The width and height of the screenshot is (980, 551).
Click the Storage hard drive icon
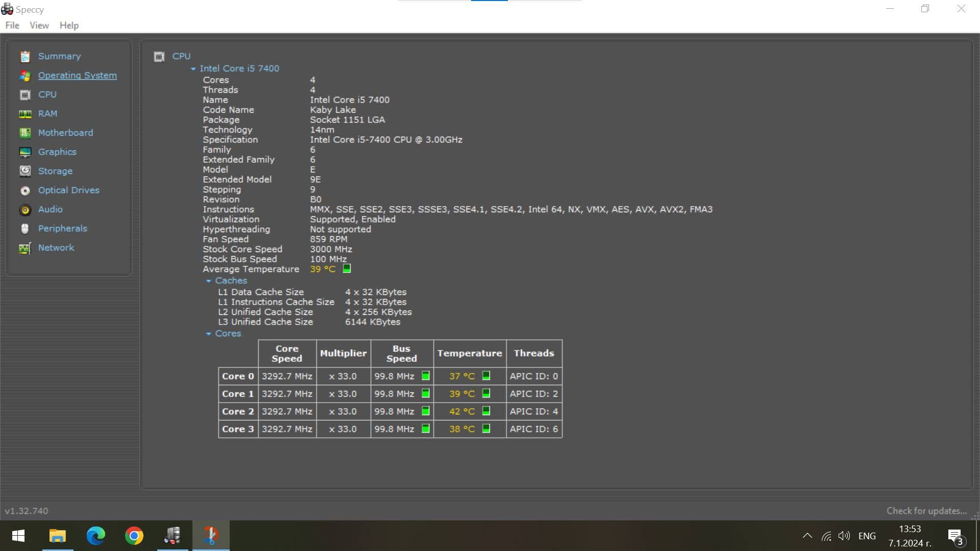click(25, 171)
